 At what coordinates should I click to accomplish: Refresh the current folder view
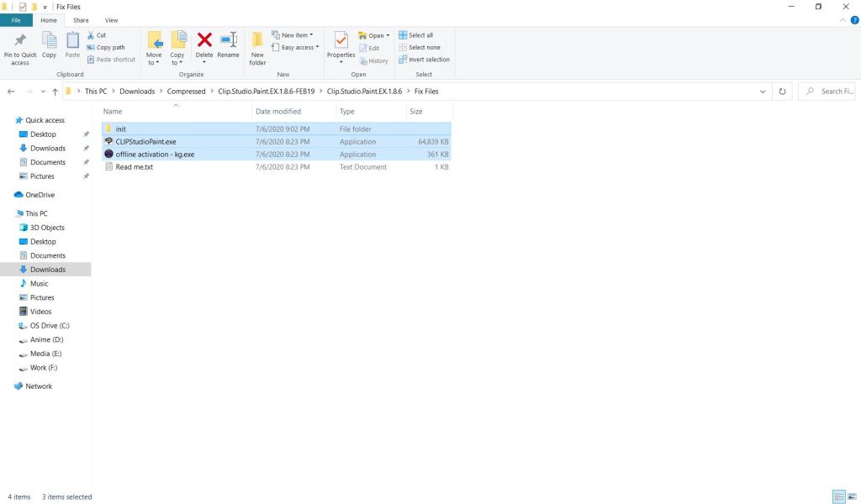(x=783, y=92)
